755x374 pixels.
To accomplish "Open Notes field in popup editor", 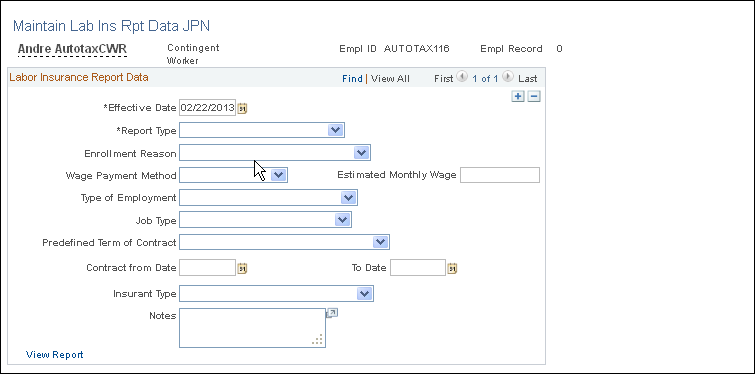I will tap(332, 313).
